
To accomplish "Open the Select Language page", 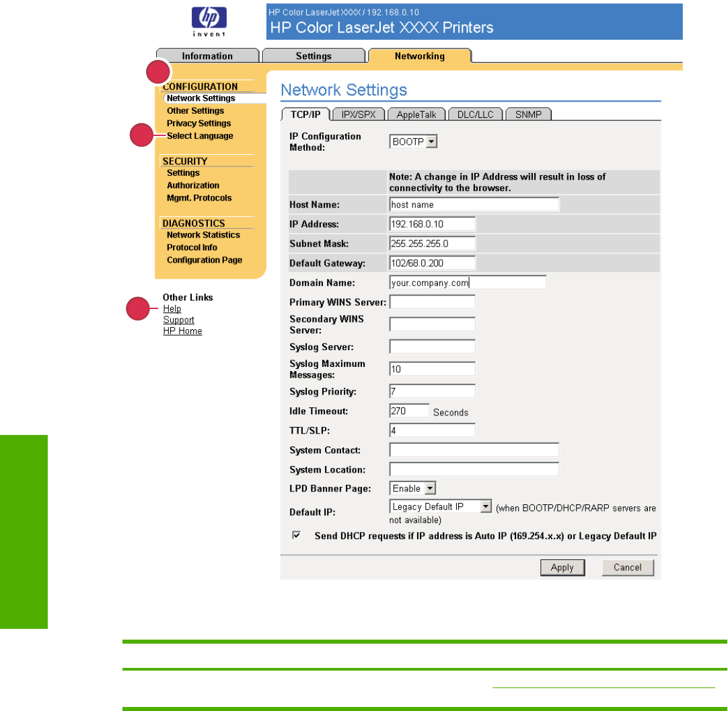I will click(200, 136).
